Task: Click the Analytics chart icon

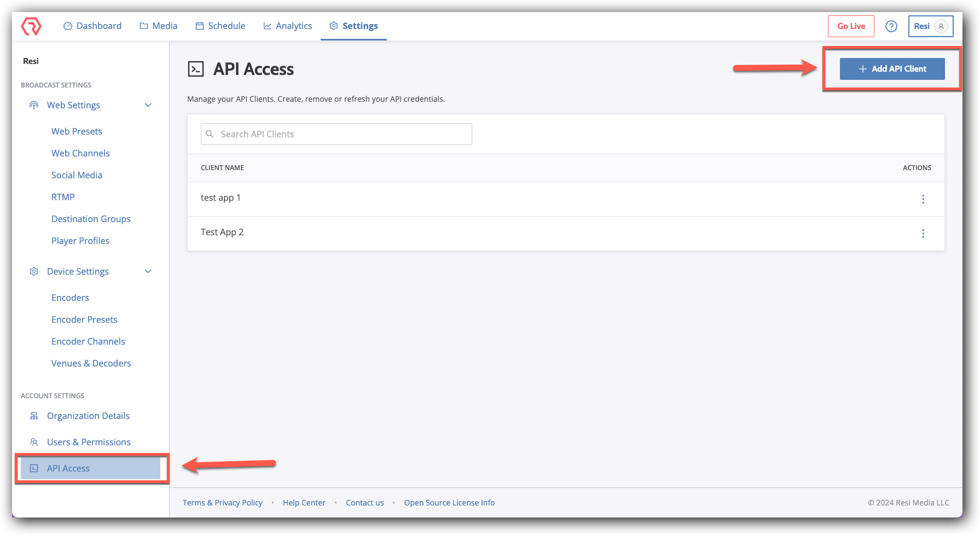Action: (x=266, y=26)
